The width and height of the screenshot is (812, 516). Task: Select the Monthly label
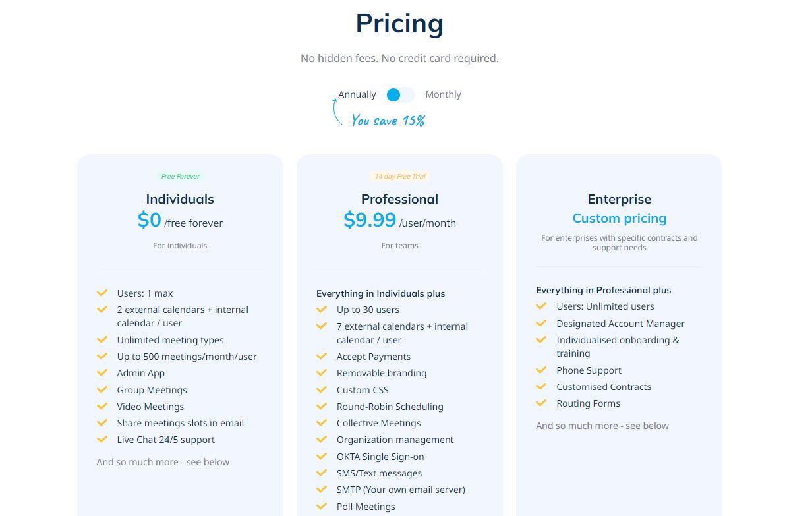(x=443, y=94)
